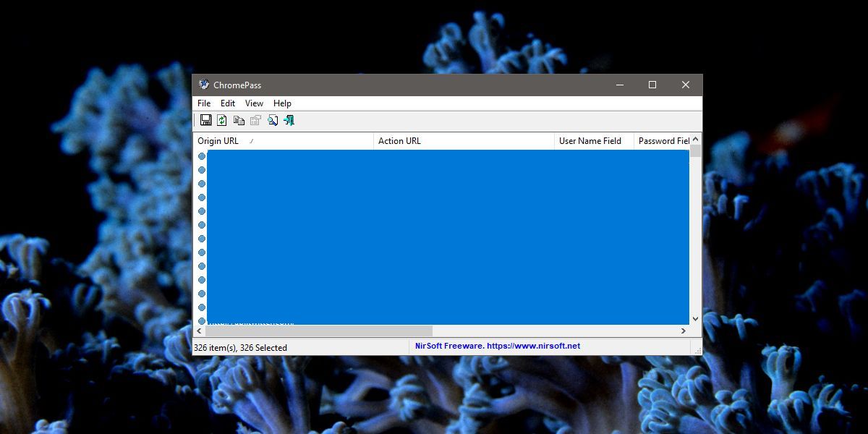Screen dimensions: 868x434
Task: Click the vertical scrollbar down arrow
Action: pos(695,318)
